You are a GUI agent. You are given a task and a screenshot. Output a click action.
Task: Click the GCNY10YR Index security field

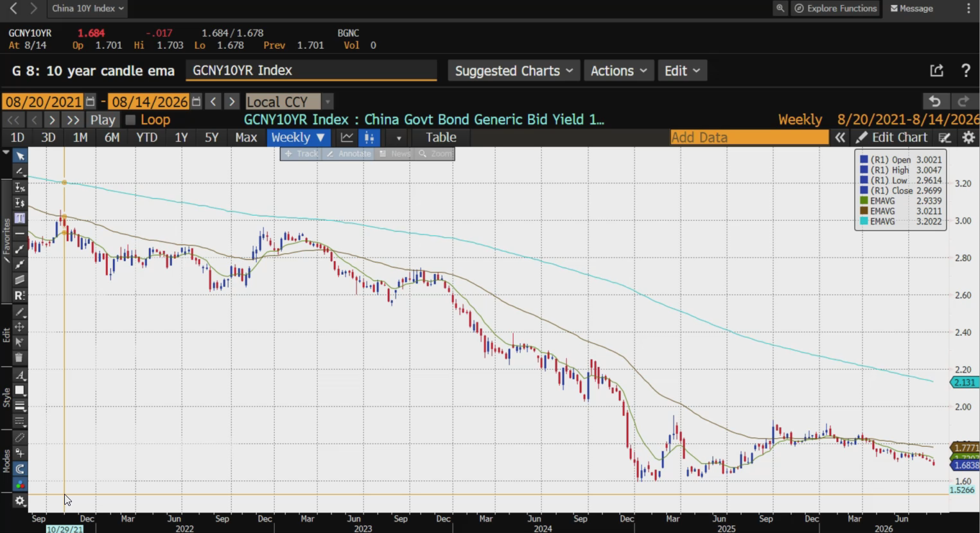311,71
